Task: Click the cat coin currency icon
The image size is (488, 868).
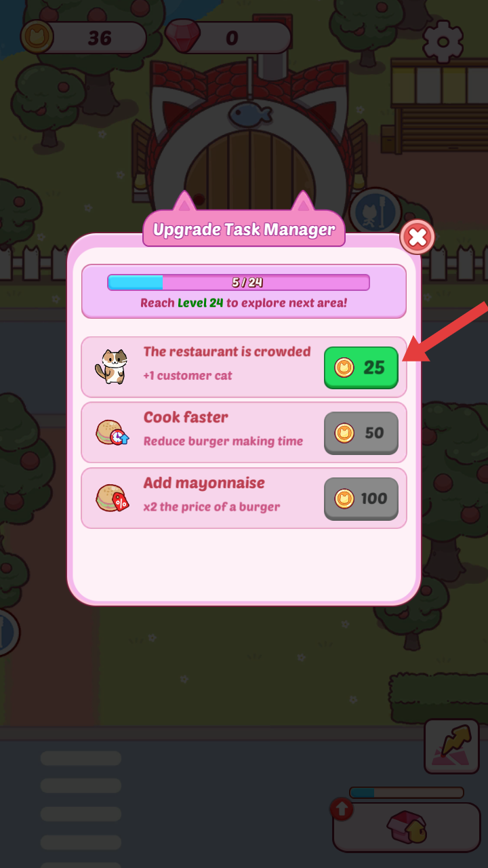Action: (x=37, y=37)
